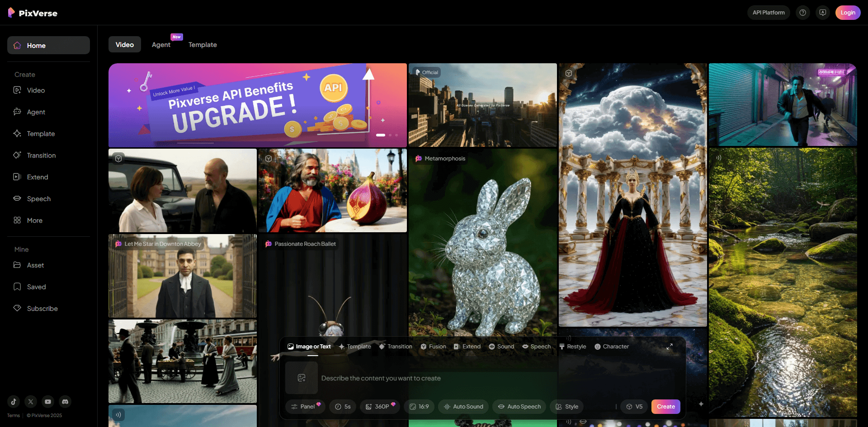Toggle sound on the forest stream video
The image size is (868, 427).
718,158
